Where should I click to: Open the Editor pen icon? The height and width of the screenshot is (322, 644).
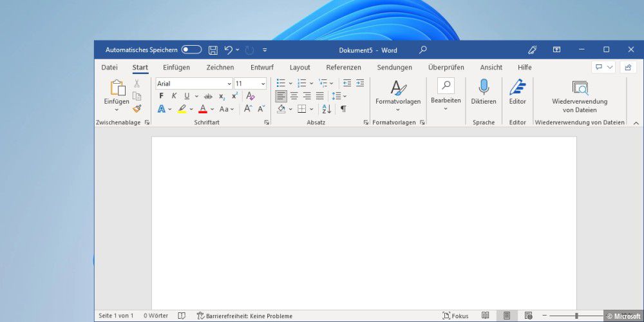[x=517, y=88]
